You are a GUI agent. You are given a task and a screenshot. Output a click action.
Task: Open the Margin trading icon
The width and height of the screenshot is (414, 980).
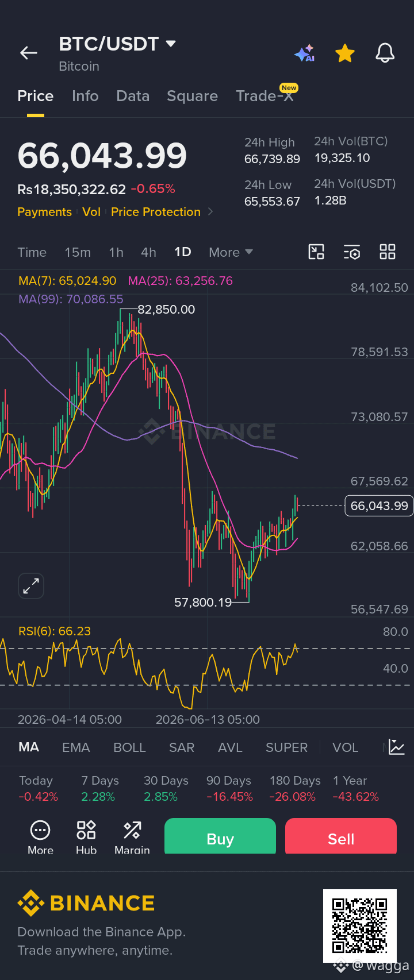tap(132, 838)
